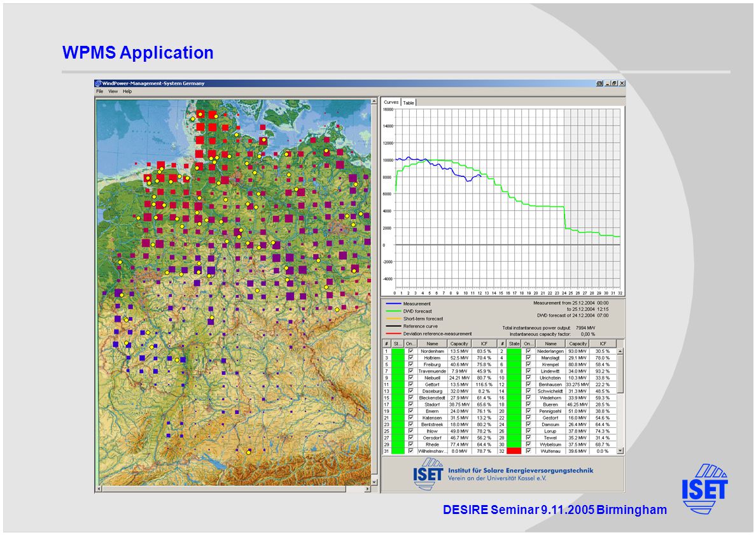Click the red State cell for Wulfenau
Screen dimensions: 756x535
(514, 451)
